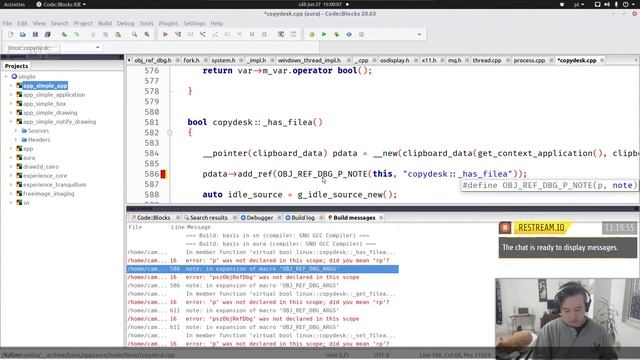Open the Settings menu
This screenshot has height=360, width=640.
(x=194, y=23)
